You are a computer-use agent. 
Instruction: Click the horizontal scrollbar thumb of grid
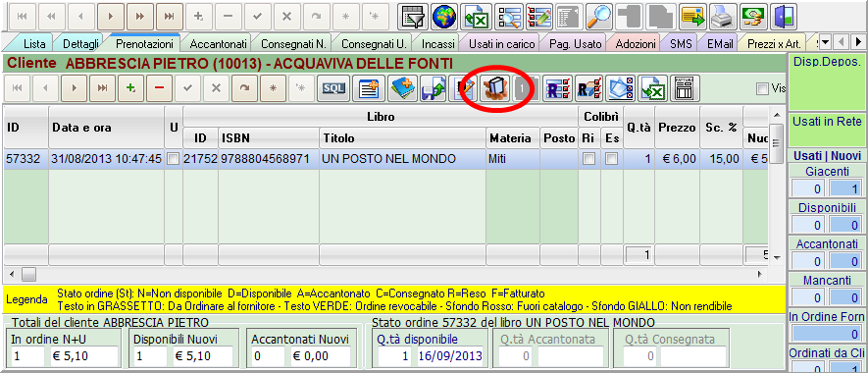pyautogui.click(x=28, y=273)
